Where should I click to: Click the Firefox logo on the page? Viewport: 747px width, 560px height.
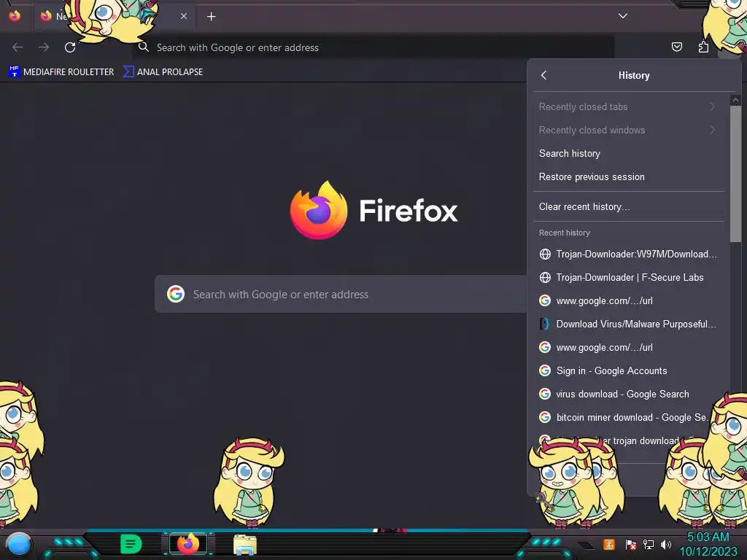pos(319,210)
